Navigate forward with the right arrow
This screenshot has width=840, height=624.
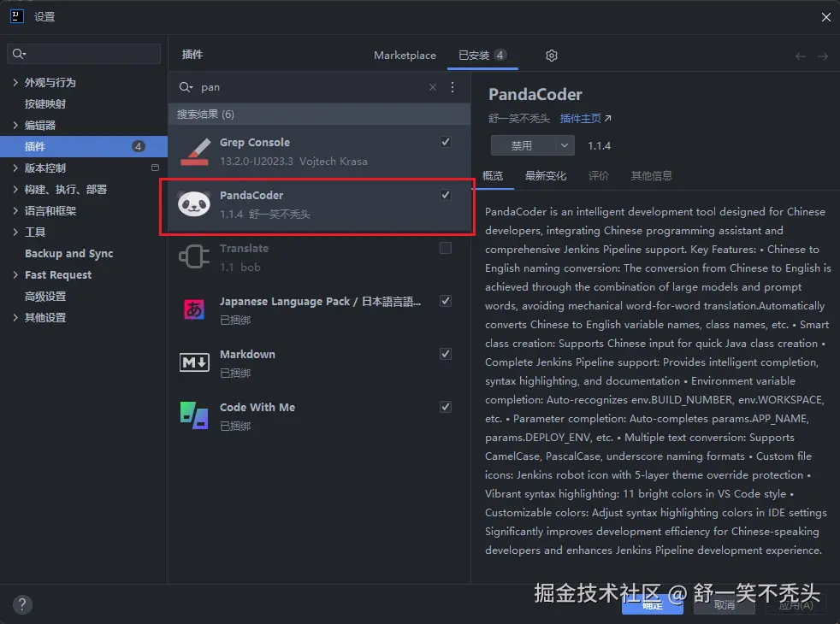(823, 56)
